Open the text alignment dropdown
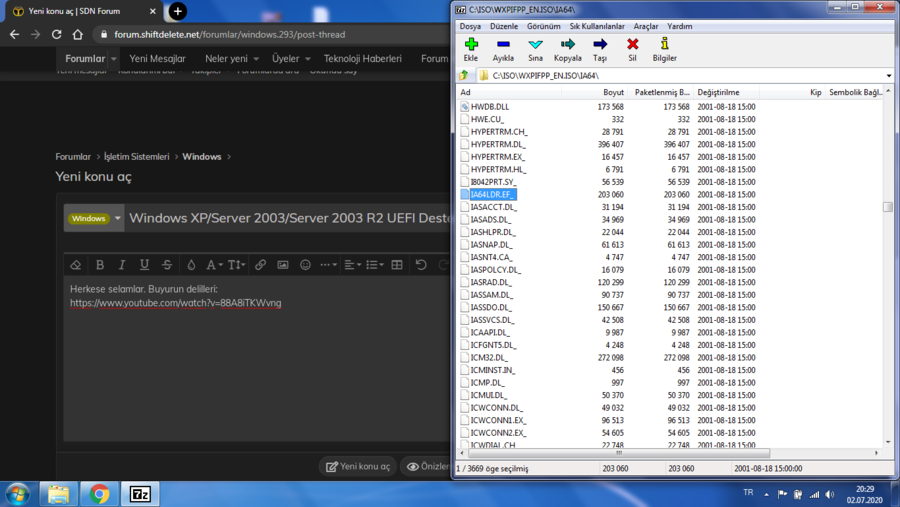 point(352,265)
